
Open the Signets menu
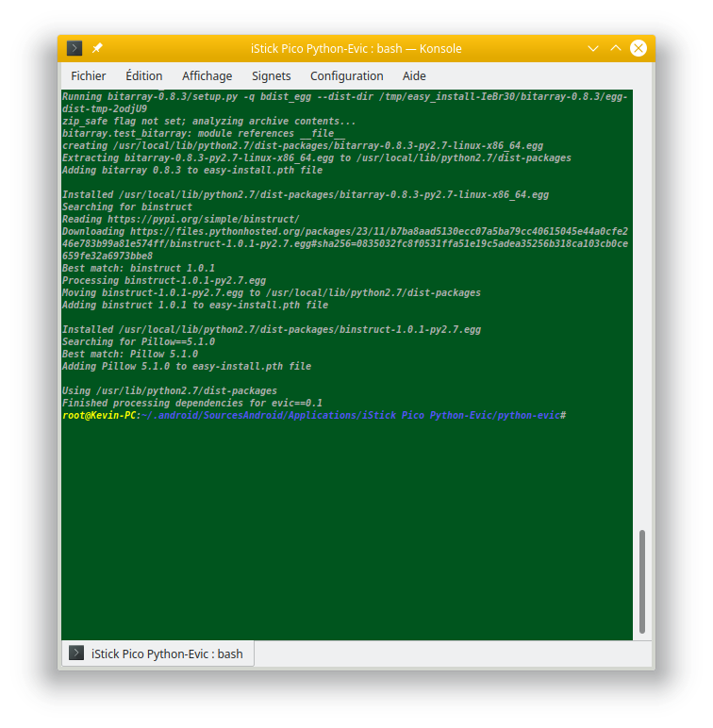tap(271, 76)
